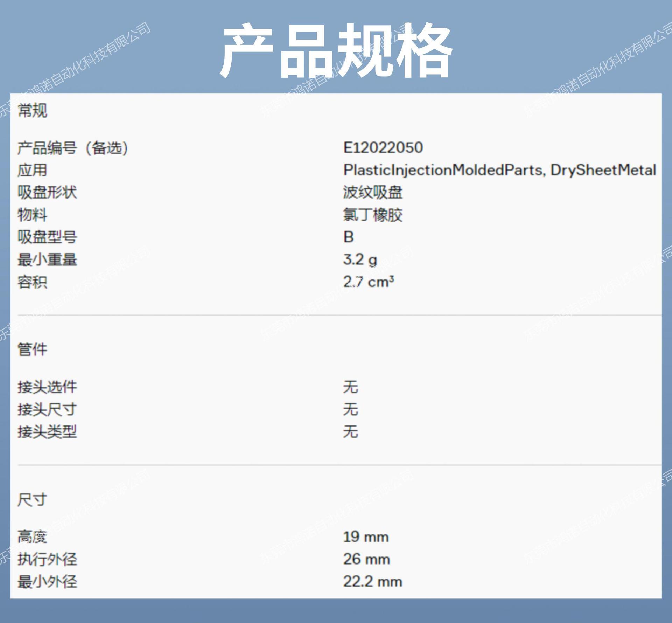Click the 2.7 cm³ volume value

click(368, 282)
